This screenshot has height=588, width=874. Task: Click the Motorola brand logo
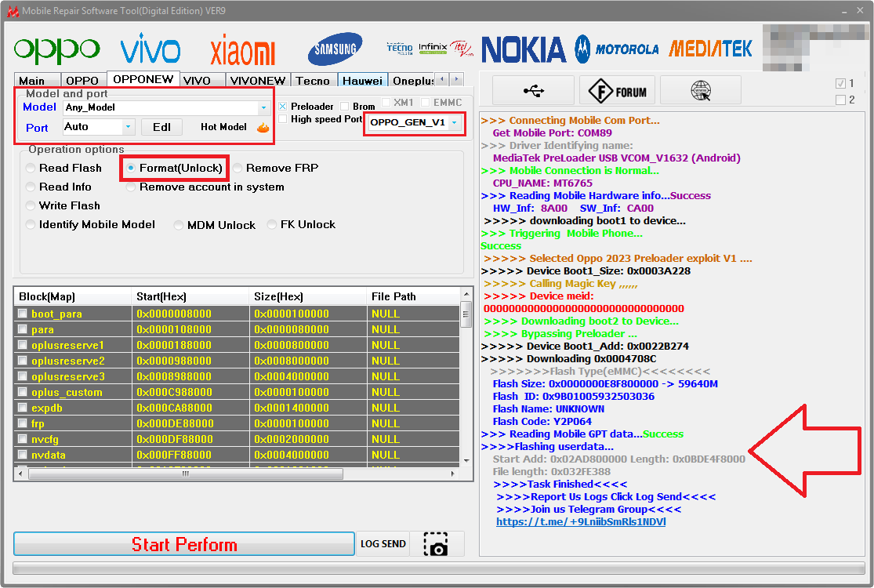pyautogui.click(x=616, y=49)
